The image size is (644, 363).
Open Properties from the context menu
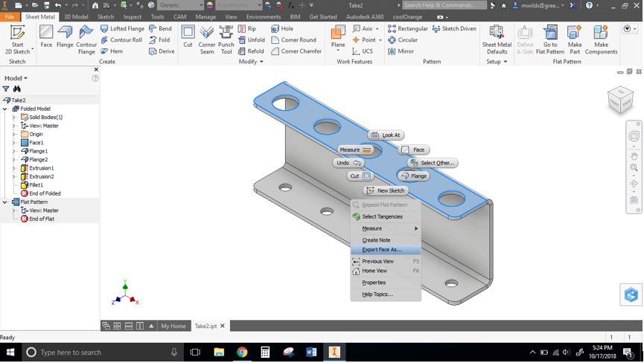coord(386,283)
